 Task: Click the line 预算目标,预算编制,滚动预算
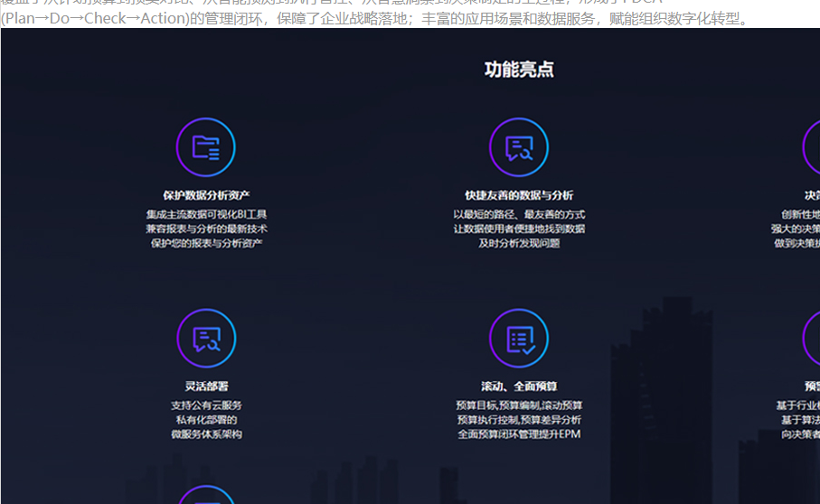point(519,406)
